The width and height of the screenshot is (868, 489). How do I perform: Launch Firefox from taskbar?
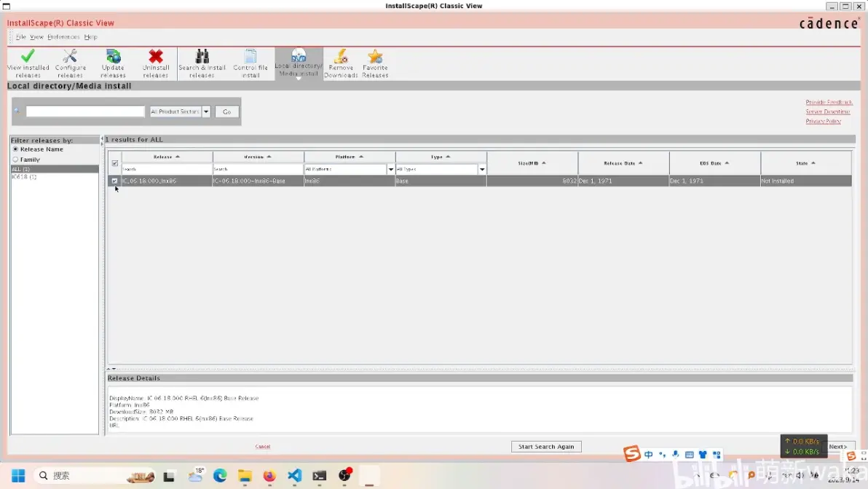(269, 476)
